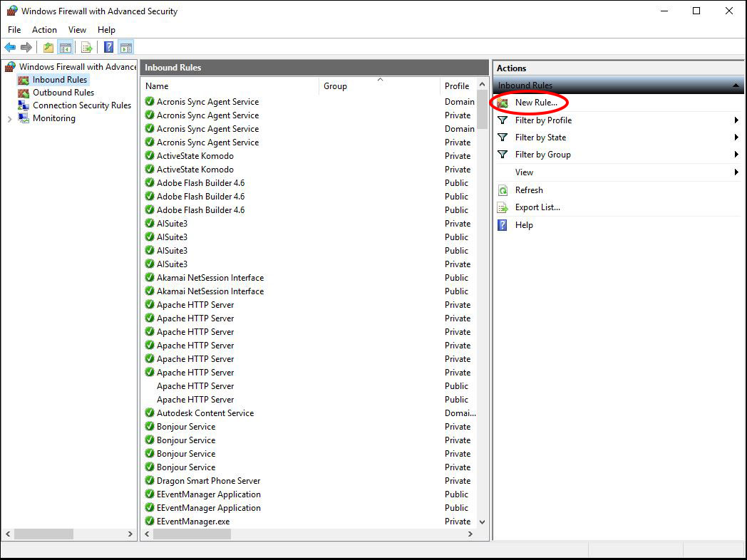Click Filter by State action
The height and width of the screenshot is (560, 747).
coord(540,137)
